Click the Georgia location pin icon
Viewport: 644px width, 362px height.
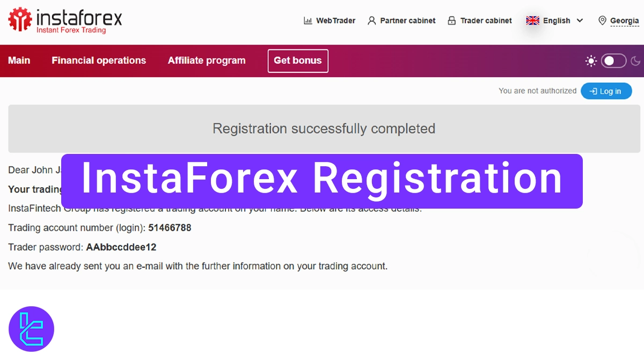[x=603, y=20]
